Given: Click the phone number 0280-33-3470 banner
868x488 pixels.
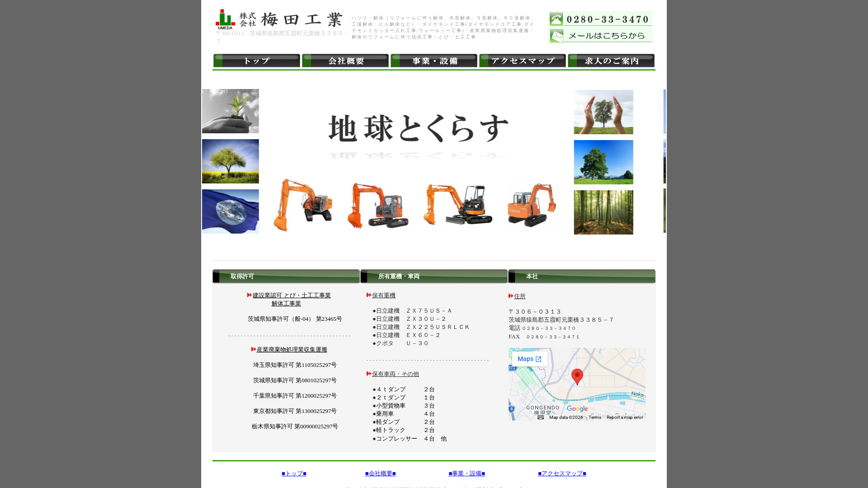Looking at the screenshot, I should pyautogui.click(x=600, y=19).
